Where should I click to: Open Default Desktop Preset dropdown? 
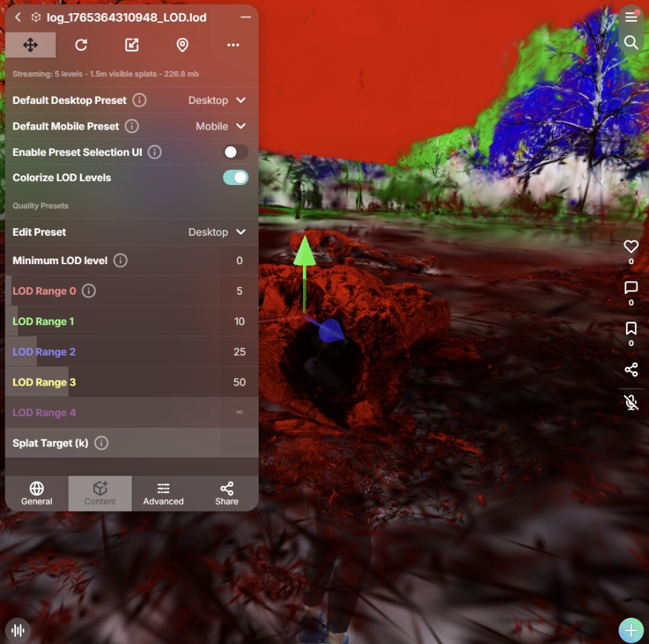coord(217,101)
